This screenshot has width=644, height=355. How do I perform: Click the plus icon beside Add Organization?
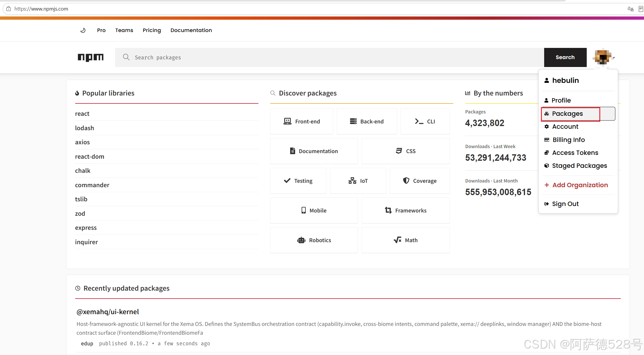click(547, 185)
